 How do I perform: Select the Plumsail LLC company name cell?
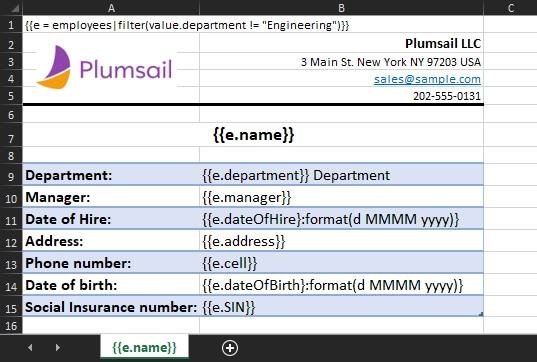[341, 43]
